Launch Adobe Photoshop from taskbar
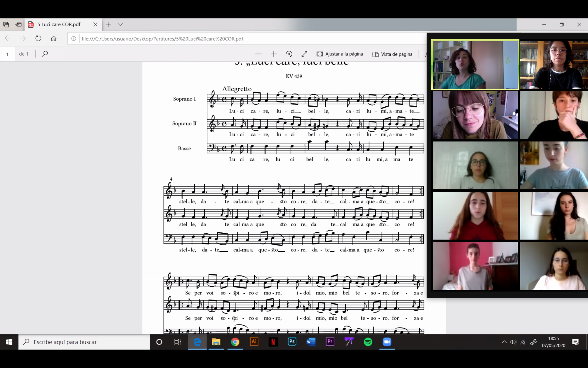Screen dimensions: 588x368 coord(292,342)
